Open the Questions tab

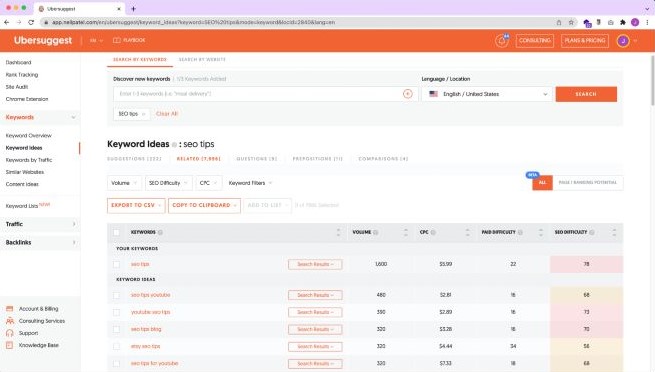click(257, 159)
